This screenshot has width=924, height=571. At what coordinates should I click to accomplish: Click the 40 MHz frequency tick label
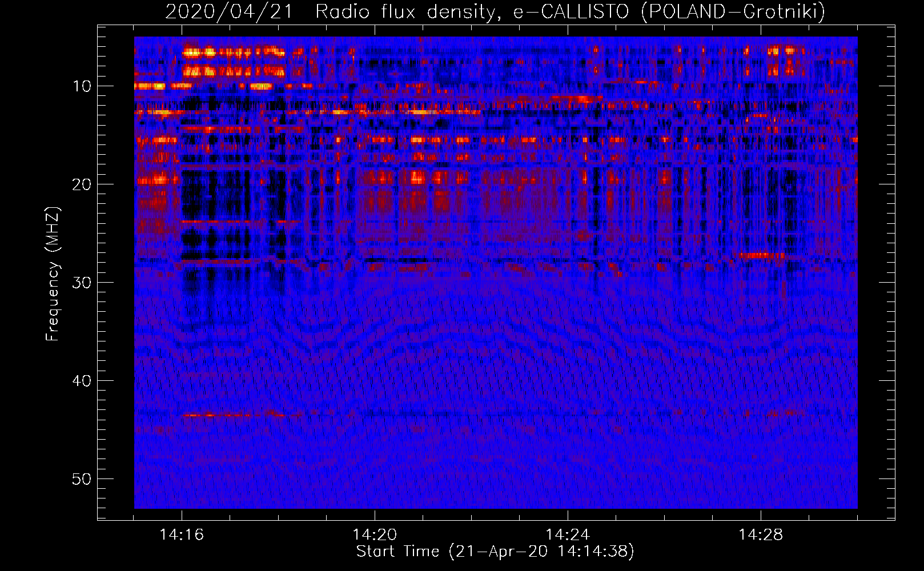[82, 381]
